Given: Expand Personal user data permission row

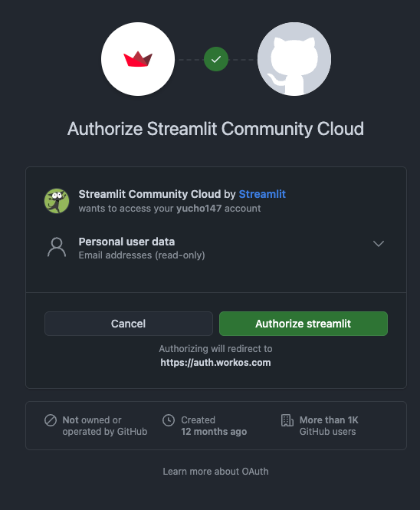Looking at the screenshot, I should click(x=216, y=248).
